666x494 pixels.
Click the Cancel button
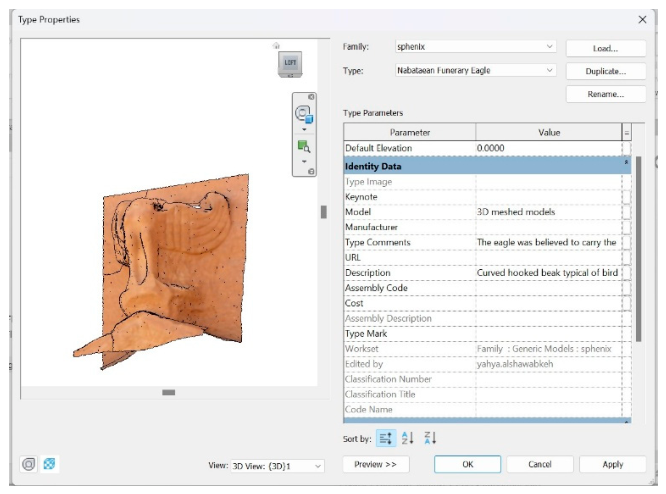tap(539, 464)
